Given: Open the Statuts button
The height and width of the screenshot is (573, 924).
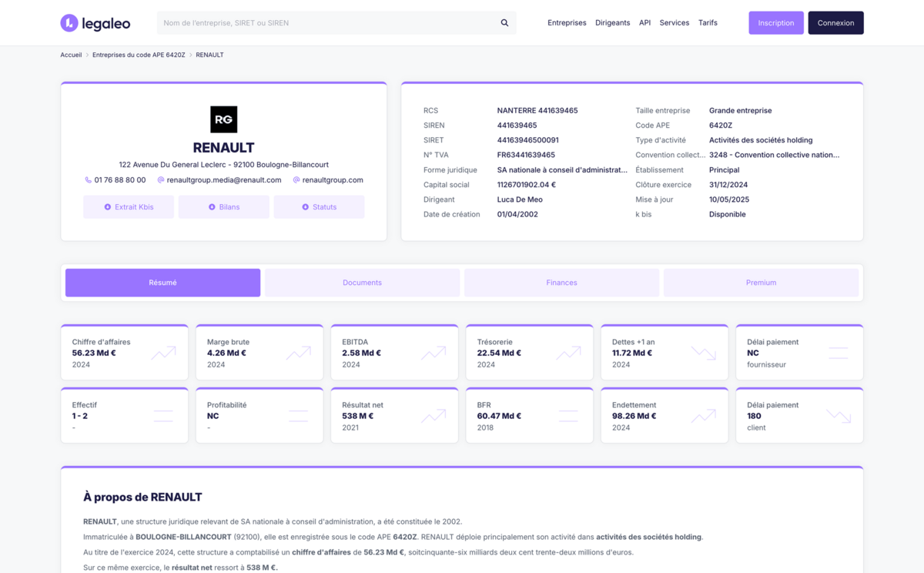Looking at the screenshot, I should click(x=319, y=207).
